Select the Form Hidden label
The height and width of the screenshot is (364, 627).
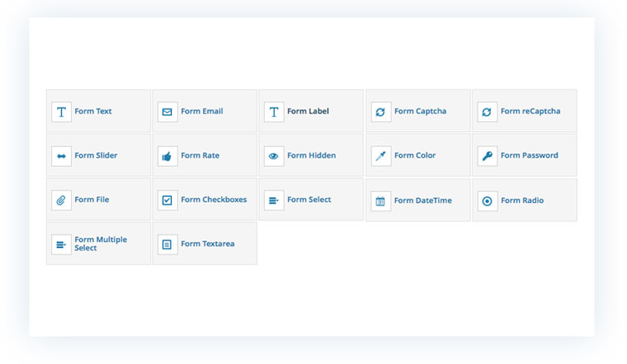click(311, 155)
